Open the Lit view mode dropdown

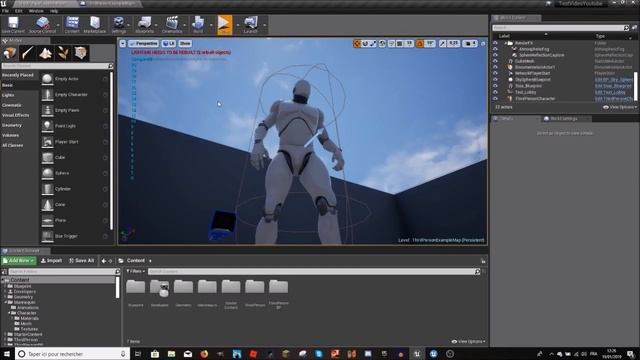coord(169,43)
